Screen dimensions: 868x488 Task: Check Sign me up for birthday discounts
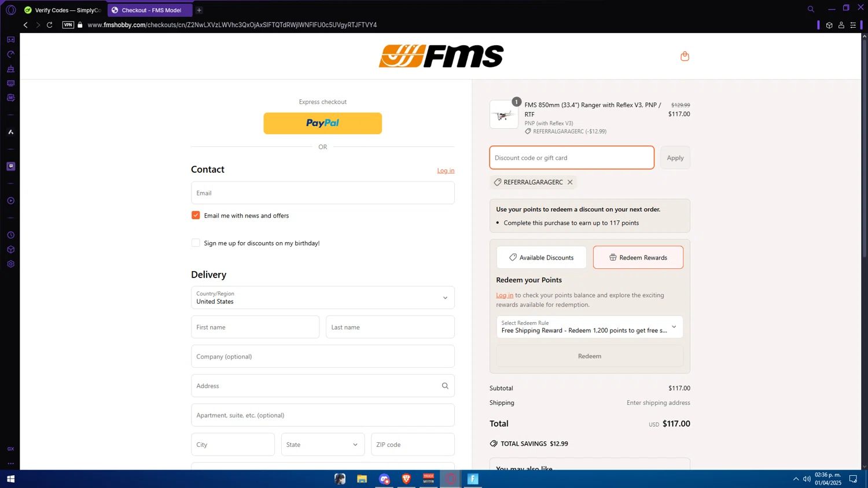point(196,243)
